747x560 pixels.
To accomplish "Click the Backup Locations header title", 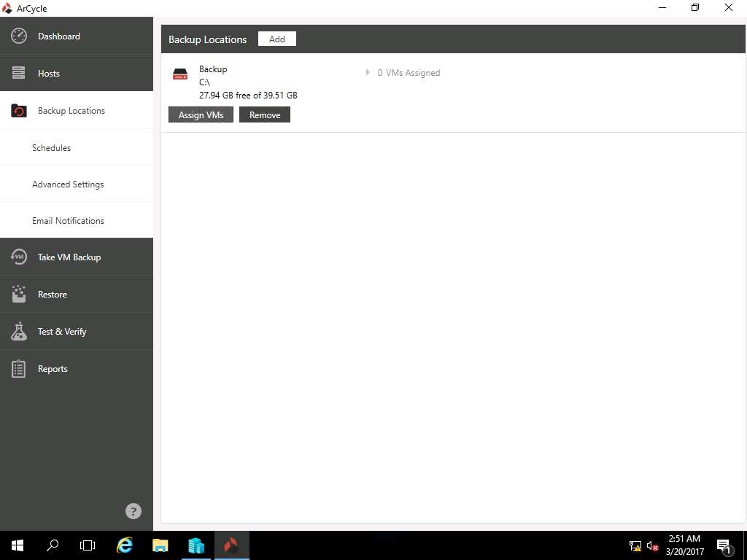I will click(207, 39).
